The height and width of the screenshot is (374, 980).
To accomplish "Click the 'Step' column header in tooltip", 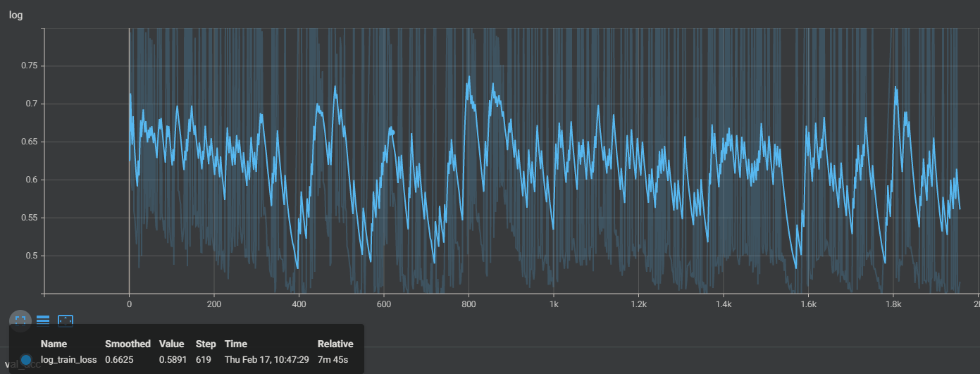I will [206, 344].
